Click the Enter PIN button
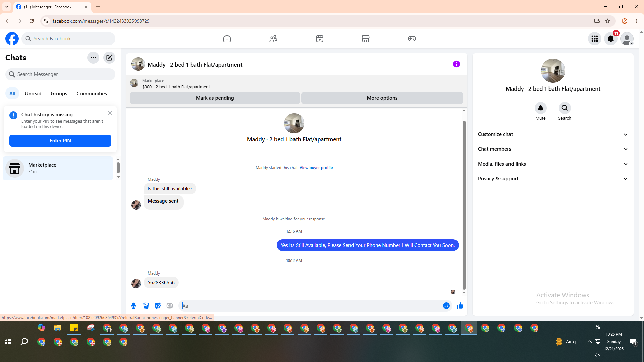Viewport: 644px width, 362px height. (x=60, y=141)
